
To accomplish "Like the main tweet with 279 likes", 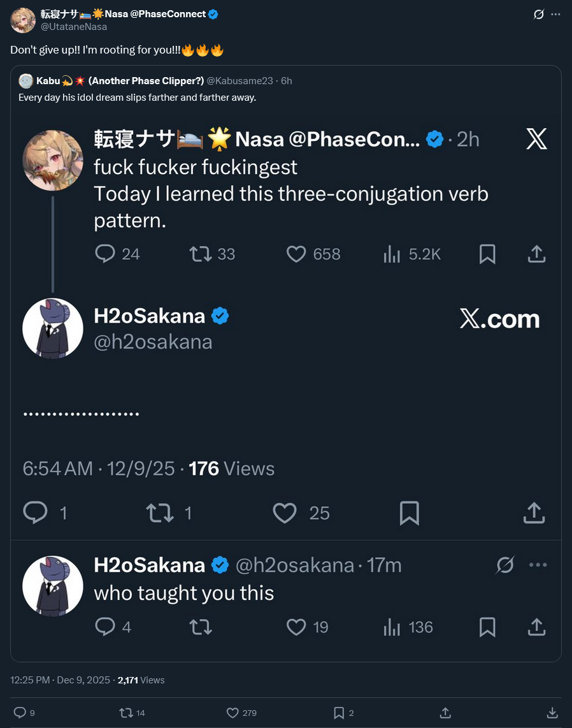I will click(232, 713).
